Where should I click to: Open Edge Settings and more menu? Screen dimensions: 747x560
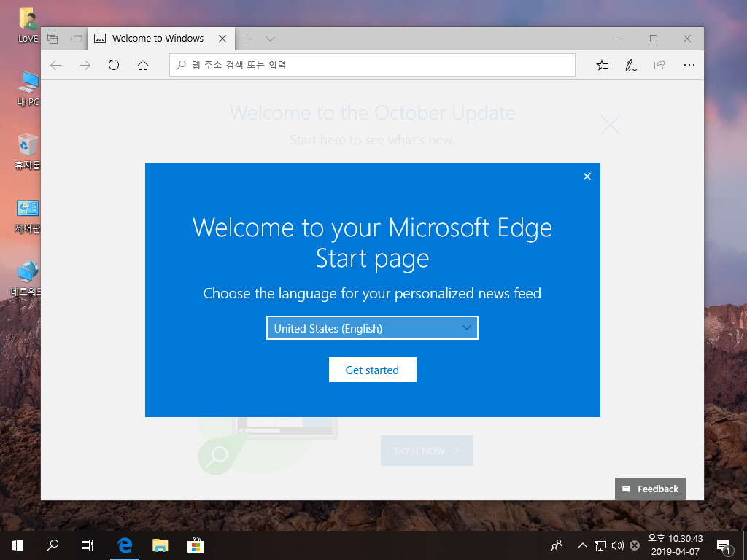click(x=689, y=65)
